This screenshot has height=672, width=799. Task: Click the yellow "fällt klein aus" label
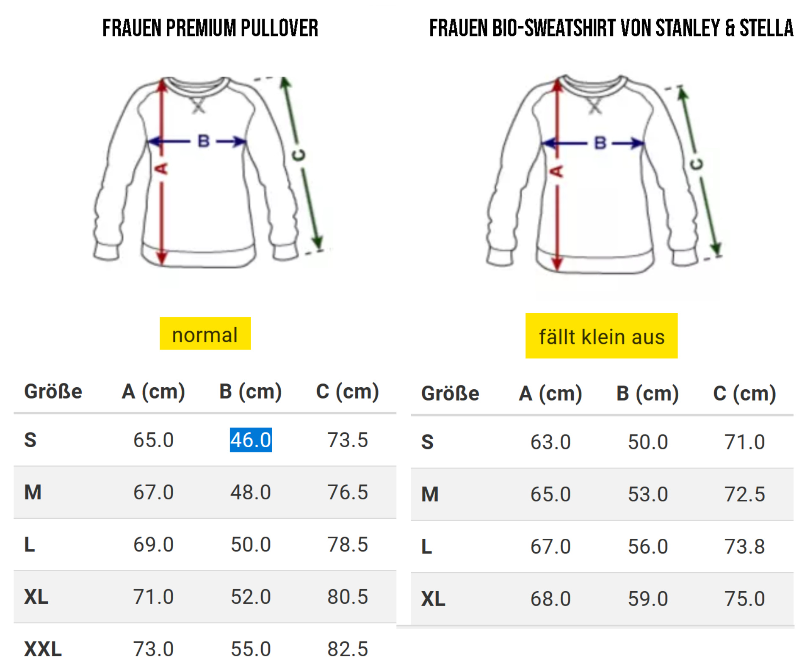601,336
